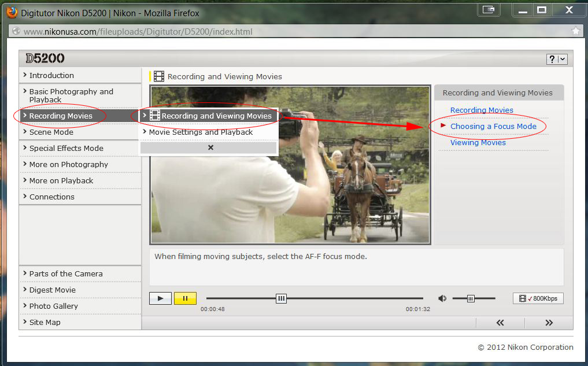
Task: Close the submenu popup with the X
Action: click(211, 148)
